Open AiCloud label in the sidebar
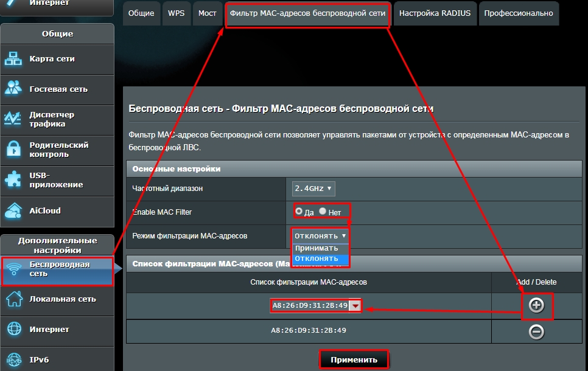The image size is (588, 371). pos(45,210)
